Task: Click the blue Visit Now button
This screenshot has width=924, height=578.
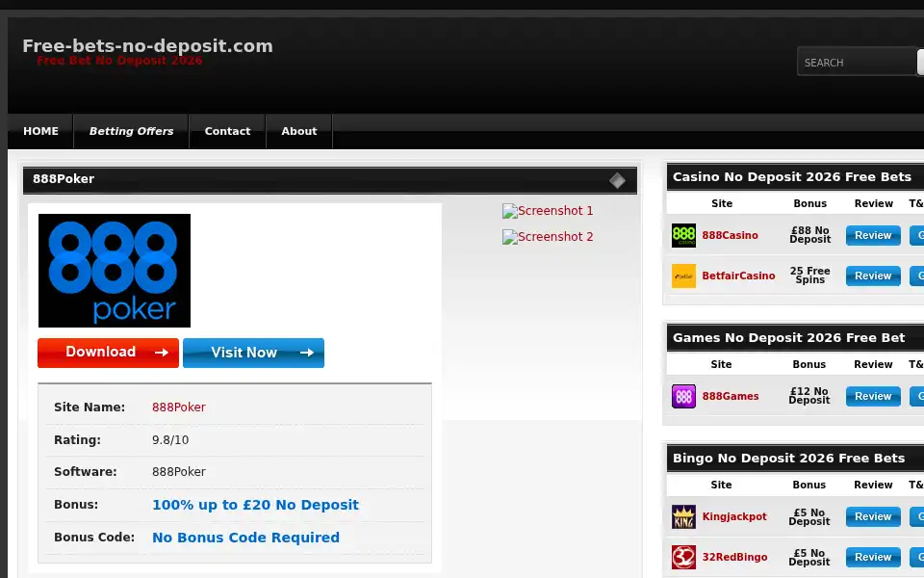Action: pyautogui.click(x=253, y=353)
